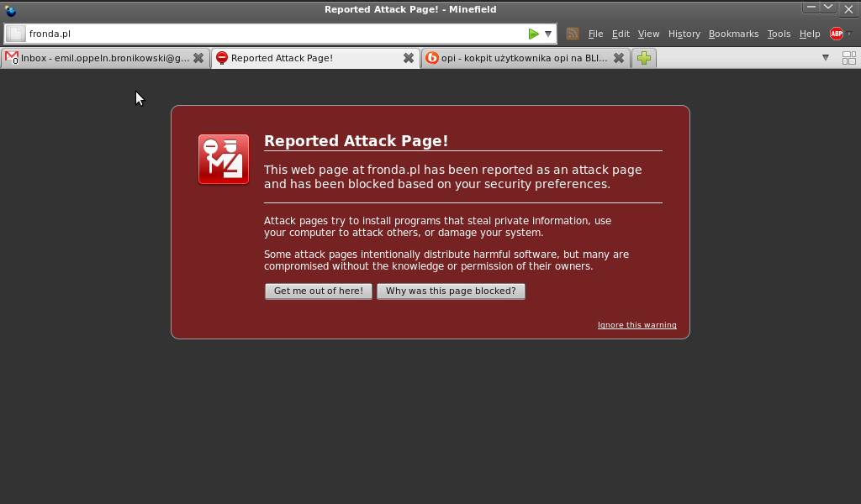Open the Tools menu
861x504 pixels.
click(779, 34)
